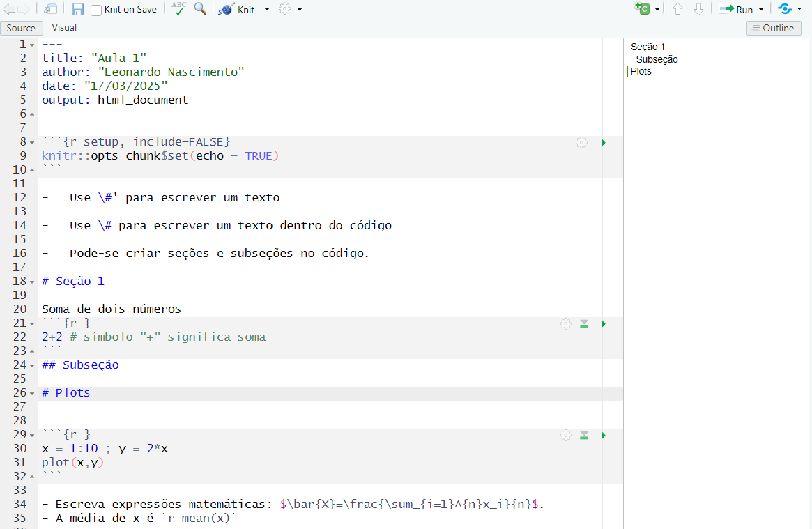
Task: Click title "Aula 1" line
Action: 94,58
